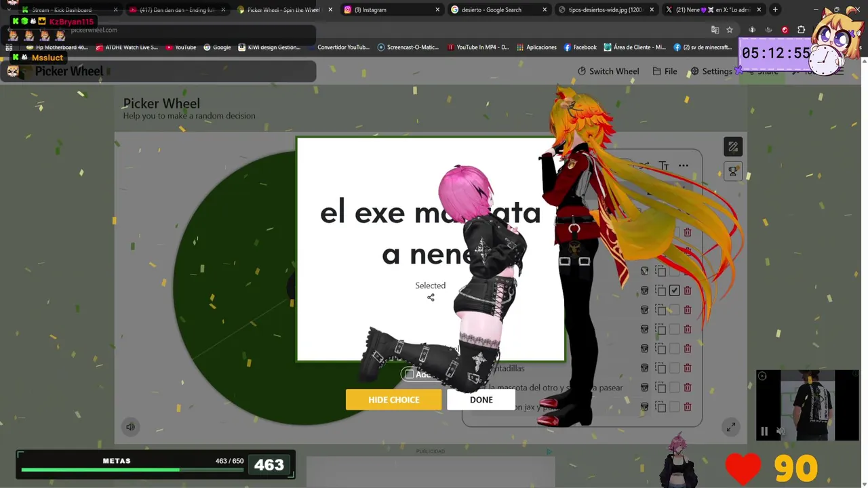Image resolution: width=868 pixels, height=488 pixels.
Task: Tick the Add checkbox below the result
Action: [409, 374]
